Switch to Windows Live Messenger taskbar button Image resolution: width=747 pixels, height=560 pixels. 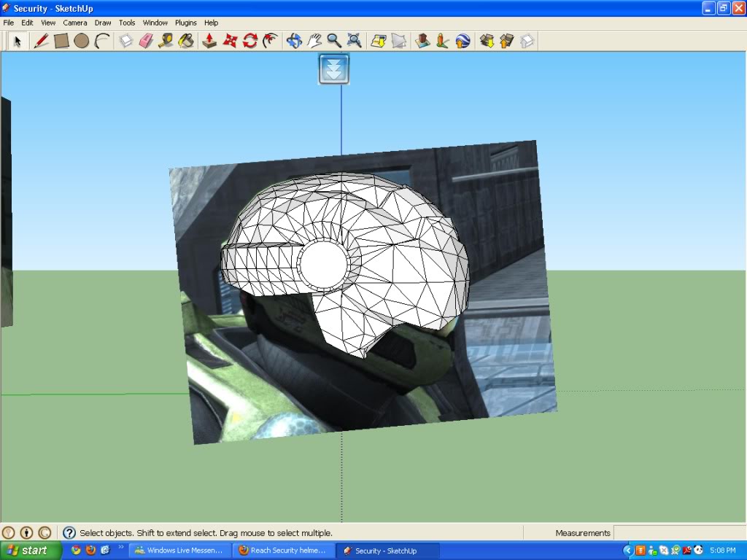click(x=180, y=551)
